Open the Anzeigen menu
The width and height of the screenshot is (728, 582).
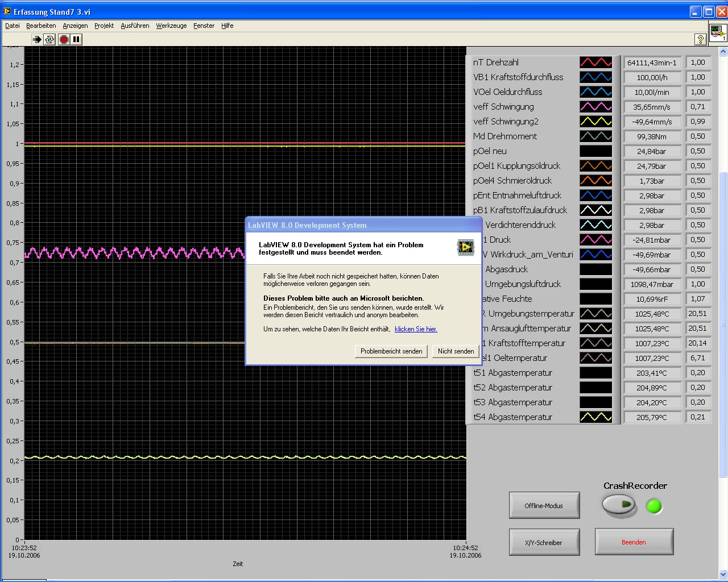[x=75, y=26]
